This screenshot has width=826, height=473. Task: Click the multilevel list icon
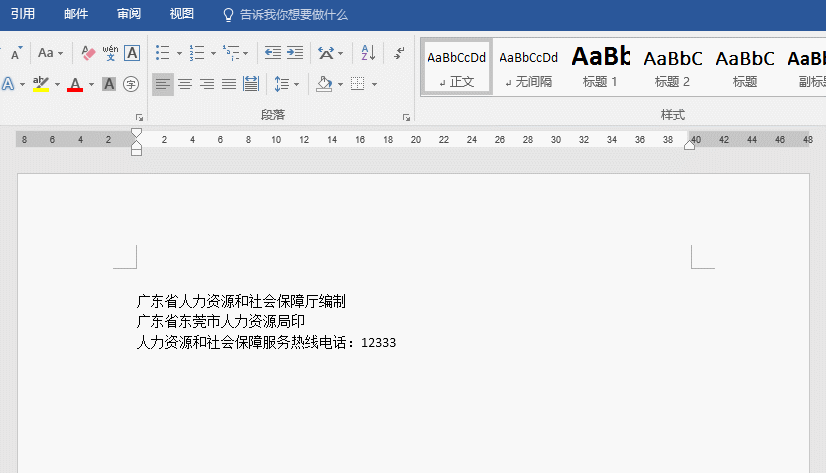point(231,53)
